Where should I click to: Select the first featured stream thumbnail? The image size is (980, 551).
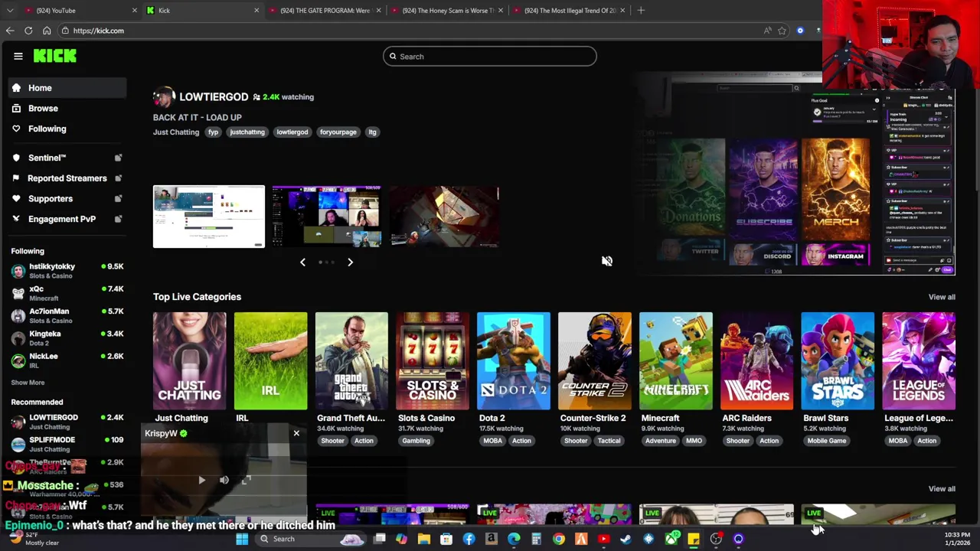[209, 217]
